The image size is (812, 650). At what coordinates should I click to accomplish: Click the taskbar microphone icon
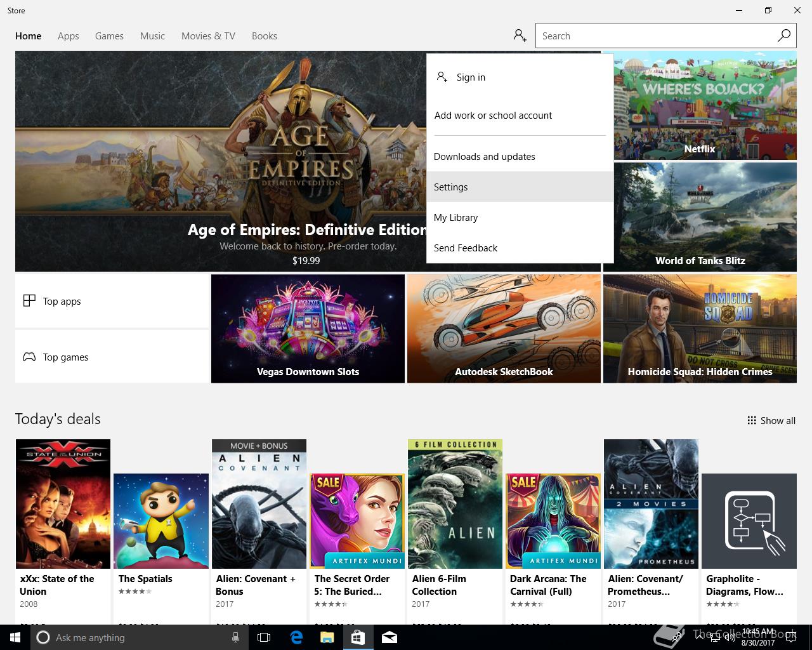(x=235, y=637)
